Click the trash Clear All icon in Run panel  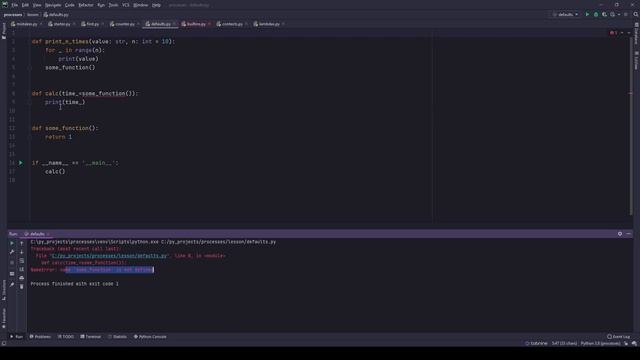[22, 287]
